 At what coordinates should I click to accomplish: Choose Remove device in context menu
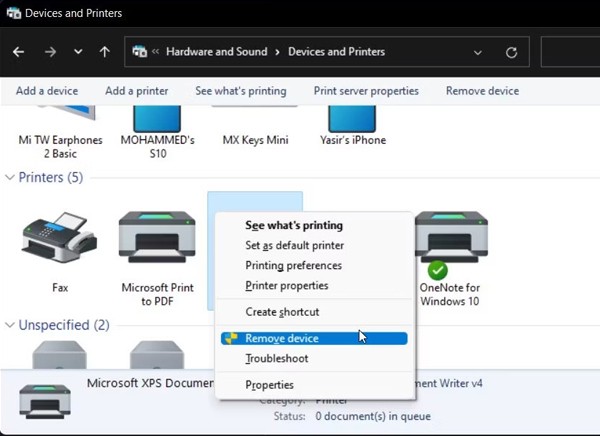tap(315, 338)
